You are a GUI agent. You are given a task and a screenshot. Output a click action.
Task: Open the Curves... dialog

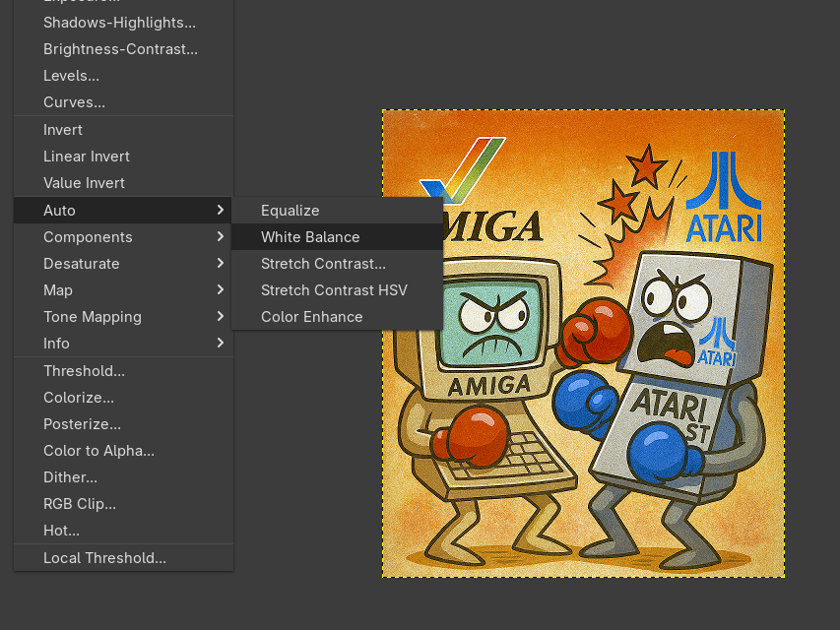coord(74,102)
